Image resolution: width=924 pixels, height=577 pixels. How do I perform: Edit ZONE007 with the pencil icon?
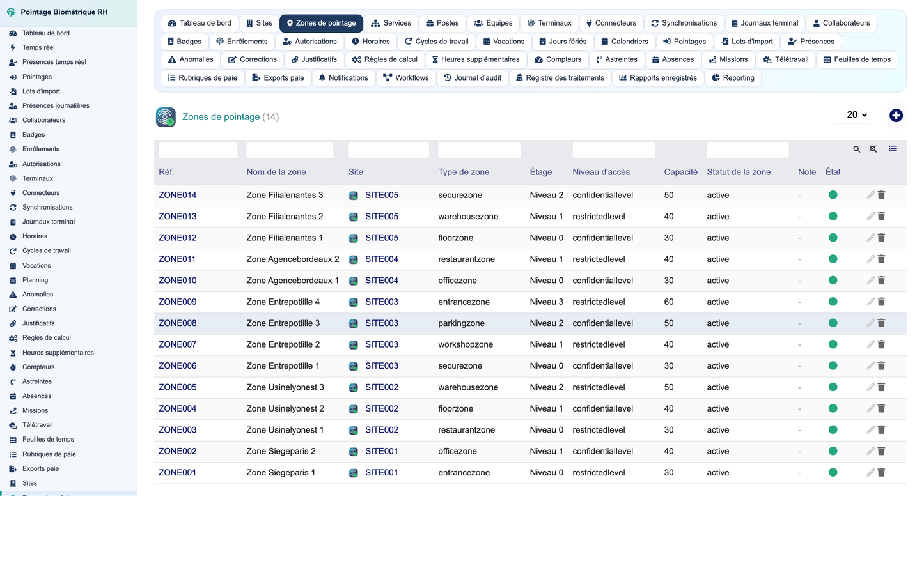pyautogui.click(x=870, y=344)
